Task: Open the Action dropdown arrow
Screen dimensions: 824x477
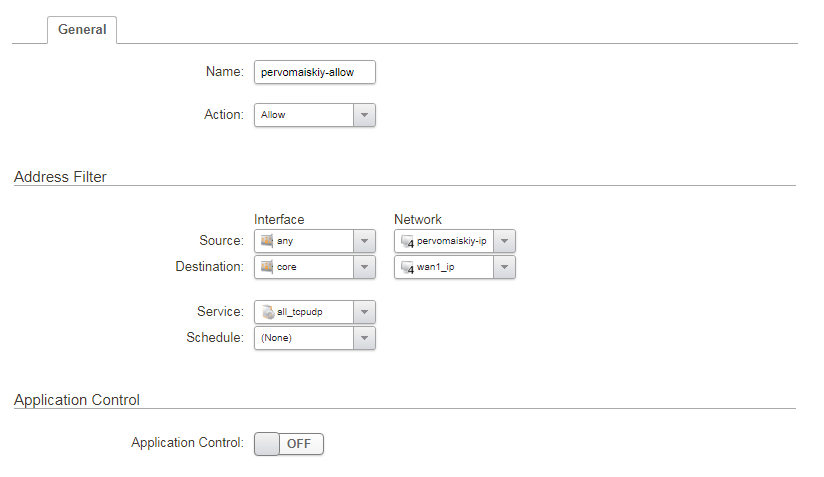Action: coord(365,115)
